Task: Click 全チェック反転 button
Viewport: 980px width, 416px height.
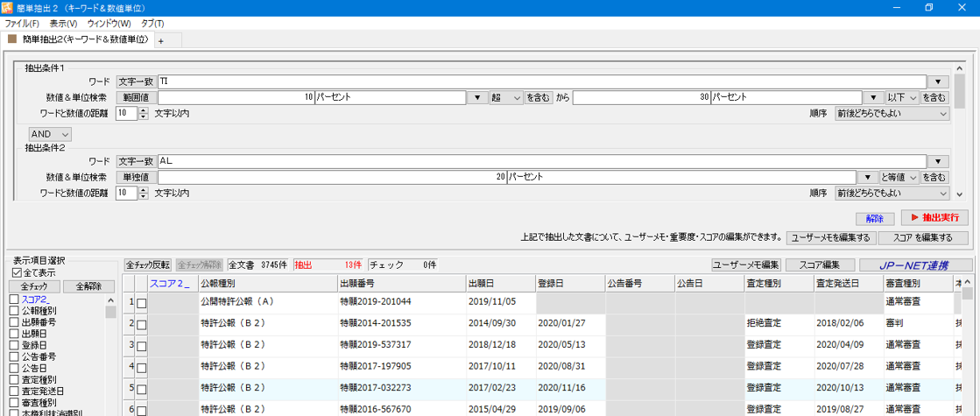Action: click(148, 264)
